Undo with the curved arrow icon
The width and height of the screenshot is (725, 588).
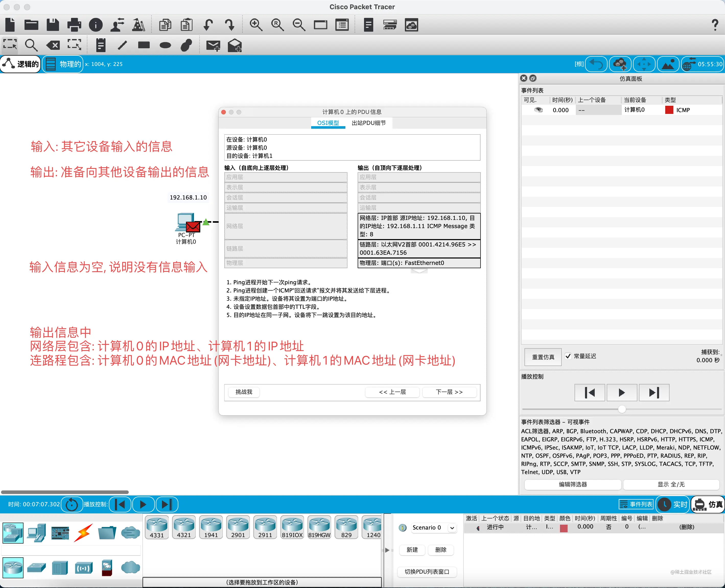(208, 25)
